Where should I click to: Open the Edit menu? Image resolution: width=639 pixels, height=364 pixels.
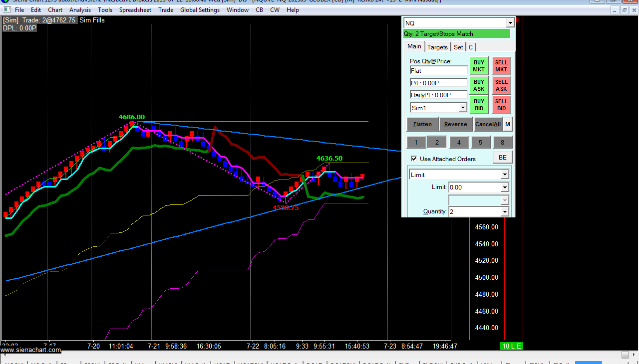36,10
